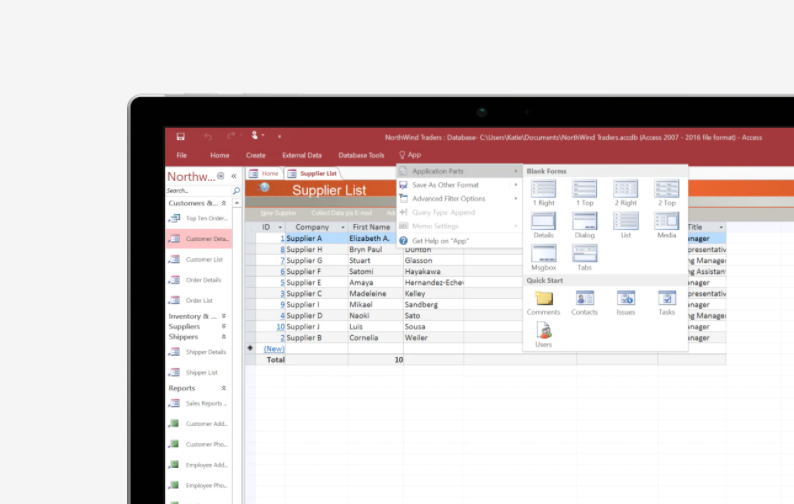Click the navigation search magnifier icon
This screenshot has width=794, height=504.
click(x=236, y=190)
